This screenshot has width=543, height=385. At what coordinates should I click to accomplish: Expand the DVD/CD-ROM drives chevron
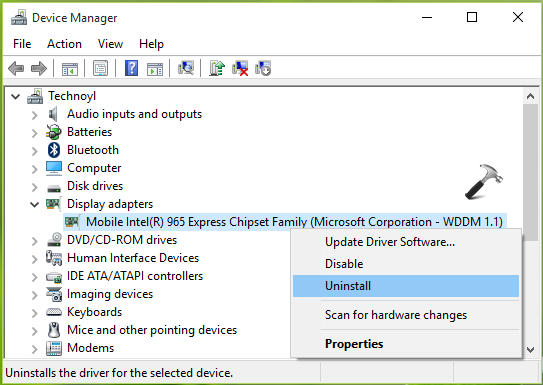point(34,241)
